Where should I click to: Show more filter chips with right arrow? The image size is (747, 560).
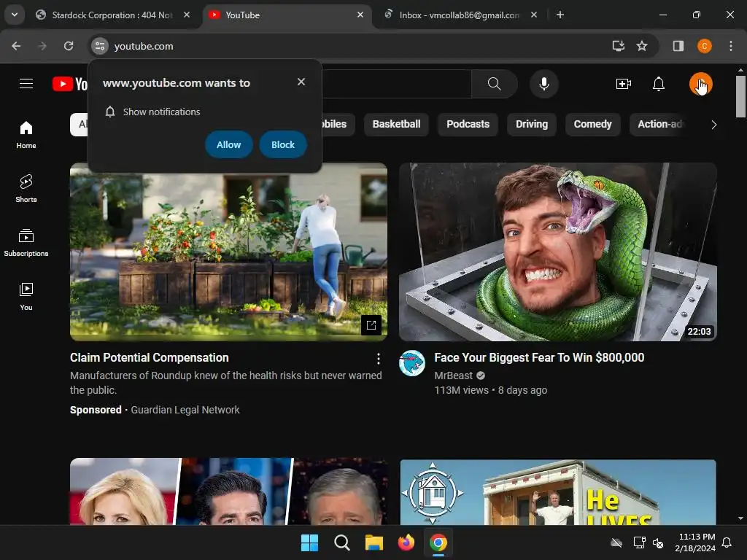coord(713,125)
